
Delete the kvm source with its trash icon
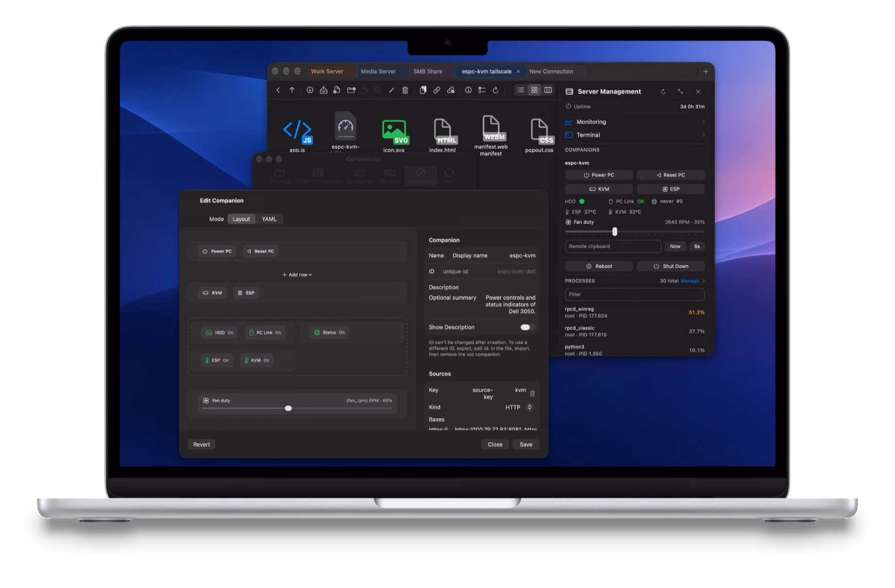pos(533,394)
